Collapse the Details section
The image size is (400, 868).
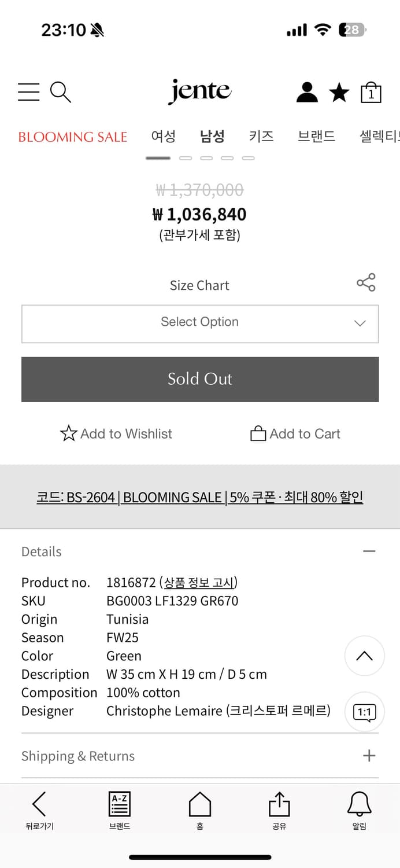tap(369, 551)
